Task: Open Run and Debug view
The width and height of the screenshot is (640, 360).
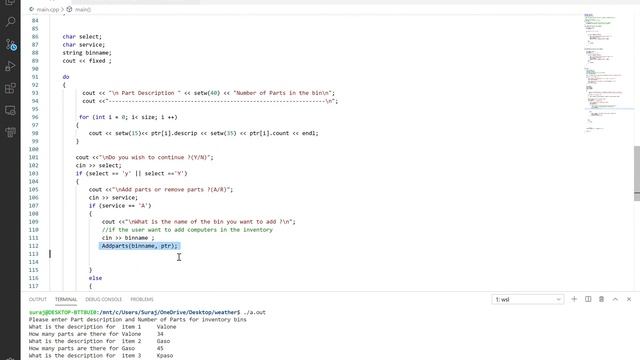Action: 10,66
